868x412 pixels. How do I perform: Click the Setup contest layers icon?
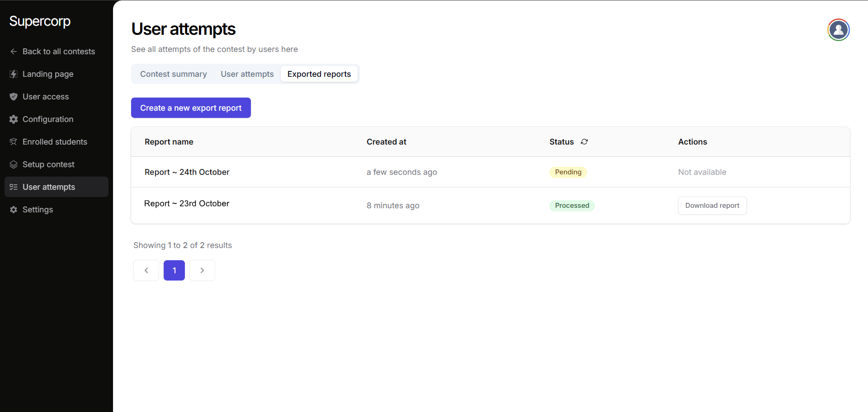(14, 164)
